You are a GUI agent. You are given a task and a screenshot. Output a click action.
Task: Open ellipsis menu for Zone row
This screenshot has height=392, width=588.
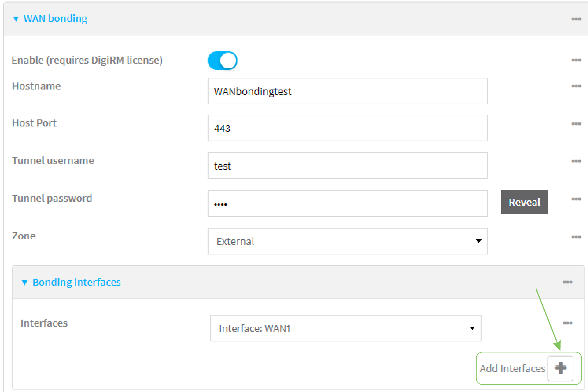tap(576, 237)
